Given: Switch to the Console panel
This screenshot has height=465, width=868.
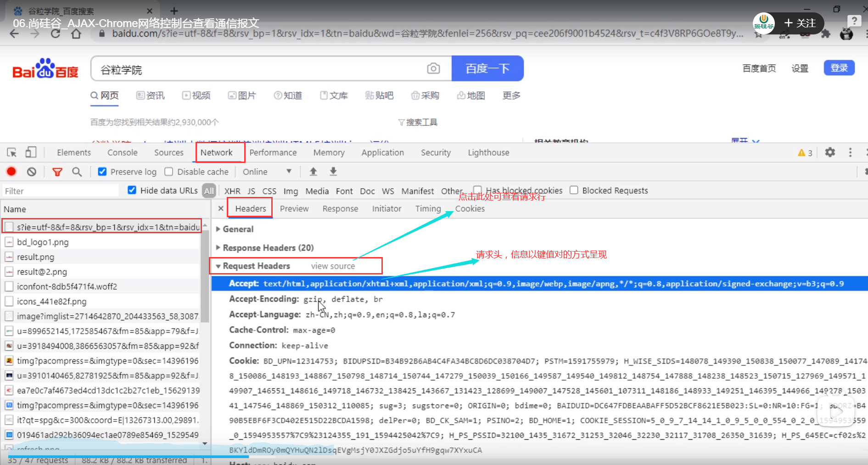Looking at the screenshot, I should coord(123,152).
